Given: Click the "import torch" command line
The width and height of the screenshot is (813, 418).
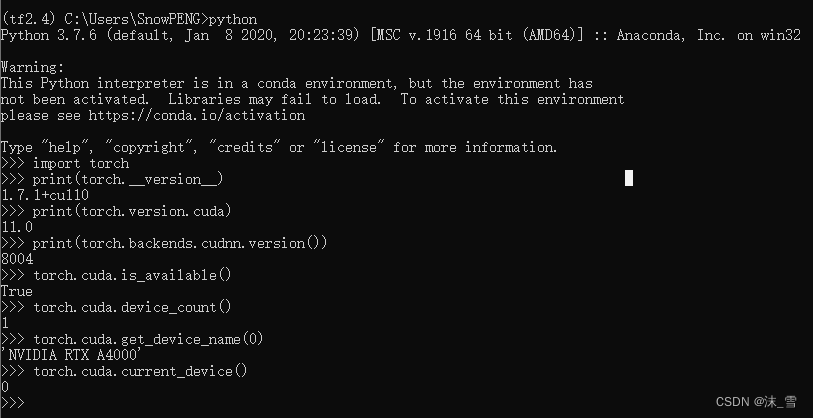Looking at the screenshot, I should [x=80, y=163].
